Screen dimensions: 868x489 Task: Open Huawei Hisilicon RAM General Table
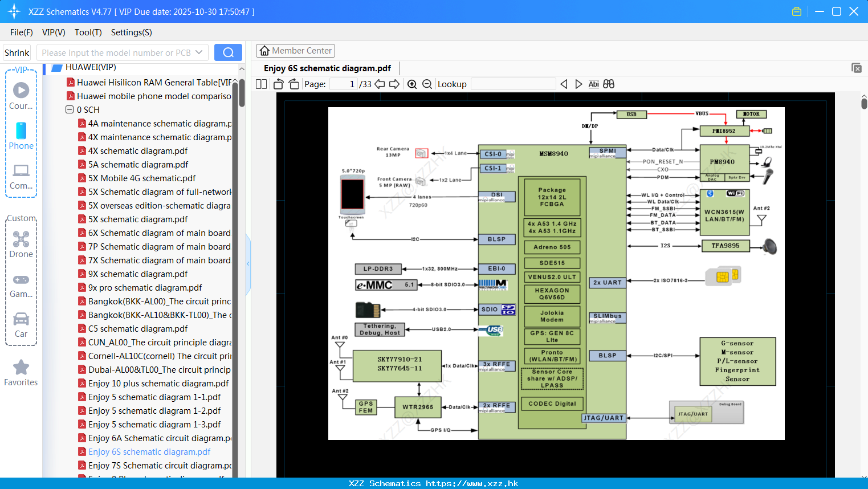tap(149, 82)
